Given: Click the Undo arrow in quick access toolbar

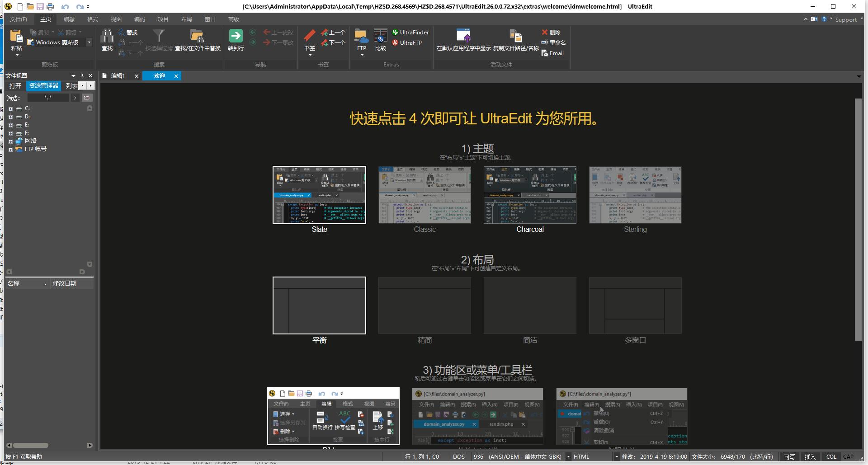Looking at the screenshot, I should (x=65, y=6).
